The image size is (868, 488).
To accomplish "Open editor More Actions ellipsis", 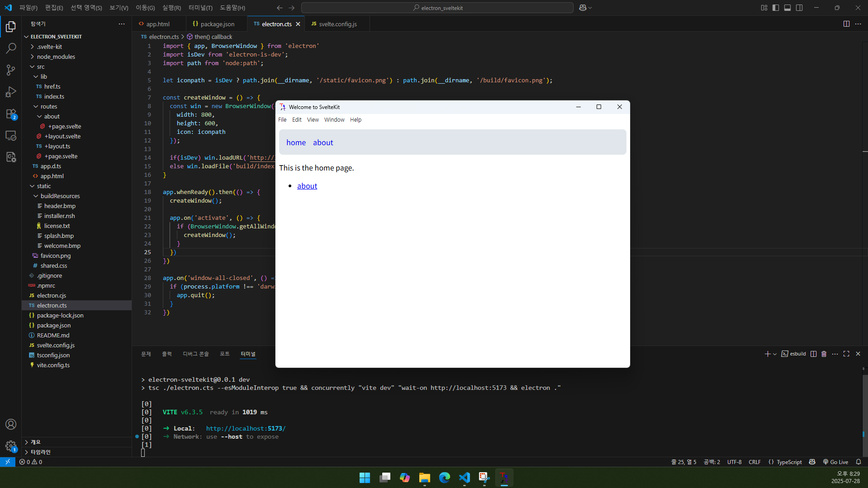I will 858,24.
